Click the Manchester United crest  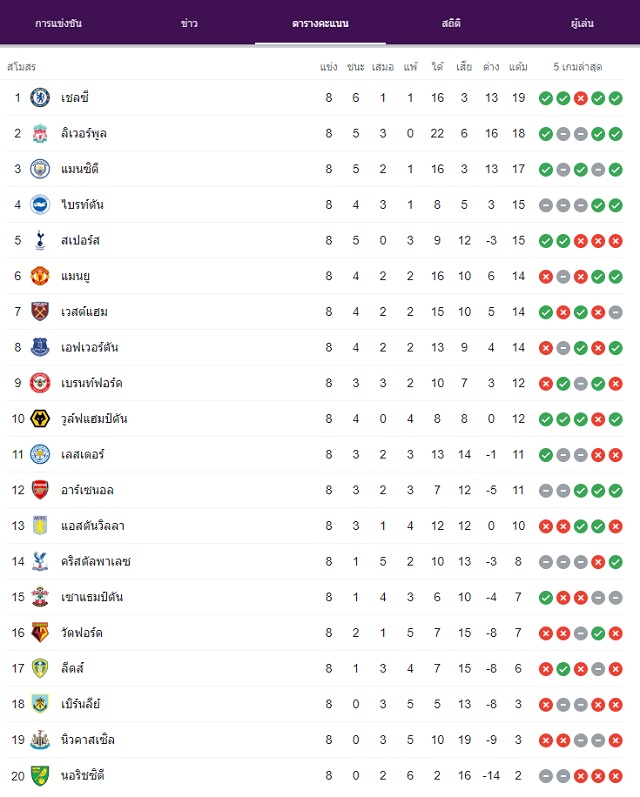[x=40, y=276]
